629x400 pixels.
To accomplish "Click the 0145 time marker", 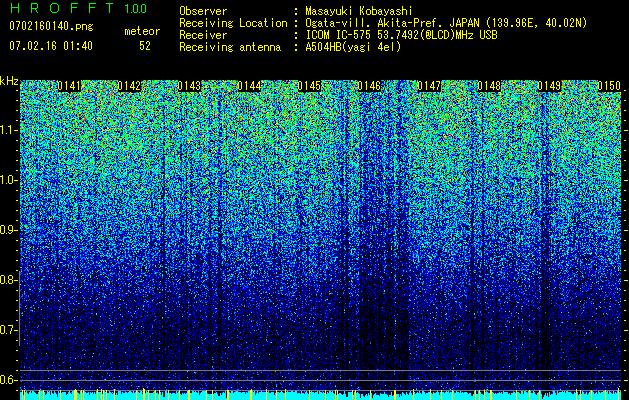I will (x=309, y=86).
